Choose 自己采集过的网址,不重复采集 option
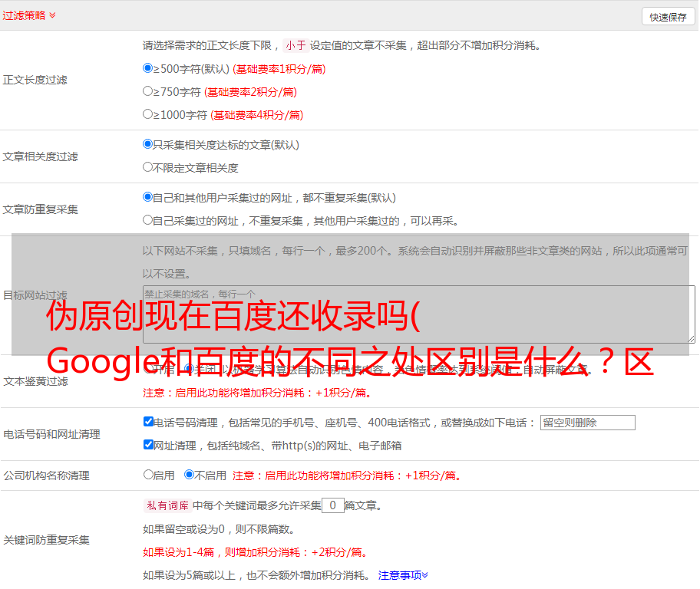 coord(147,219)
